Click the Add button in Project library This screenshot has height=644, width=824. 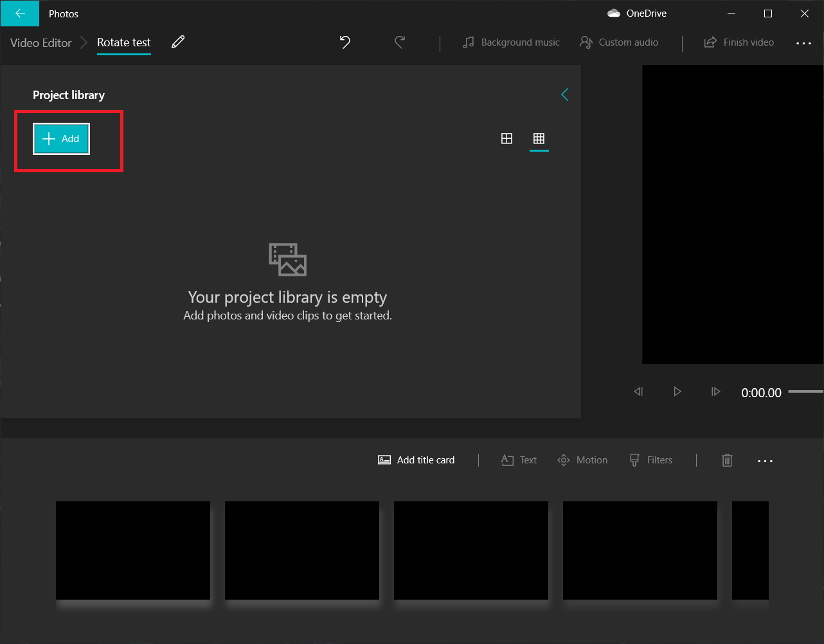pyautogui.click(x=61, y=138)
